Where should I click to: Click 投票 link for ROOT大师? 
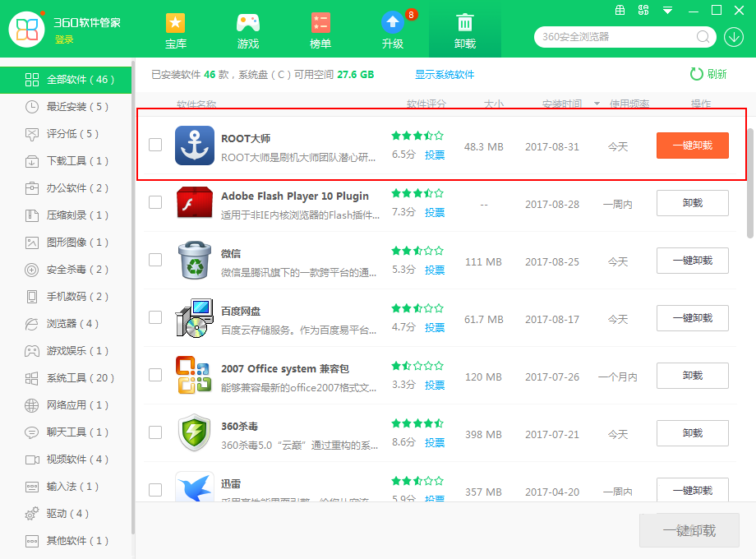[x=435, y=155]
